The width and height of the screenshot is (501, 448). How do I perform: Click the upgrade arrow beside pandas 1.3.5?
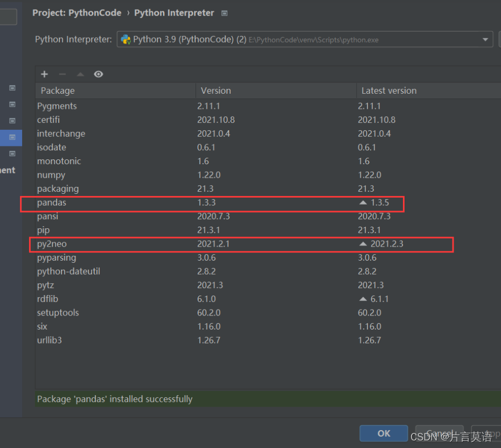point(363,202)
